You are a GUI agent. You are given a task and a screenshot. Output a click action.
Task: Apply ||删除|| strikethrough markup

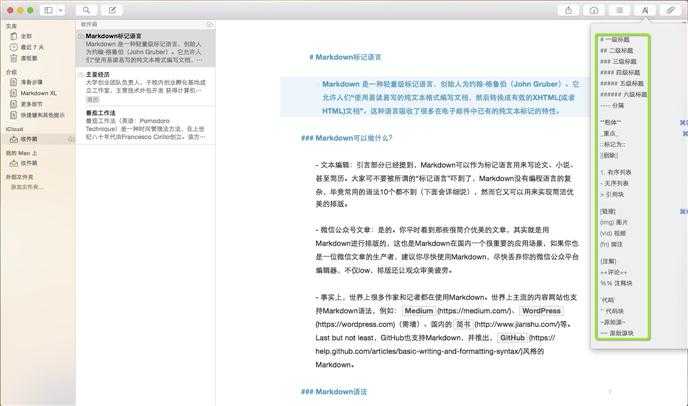click(x=609, y=155)
